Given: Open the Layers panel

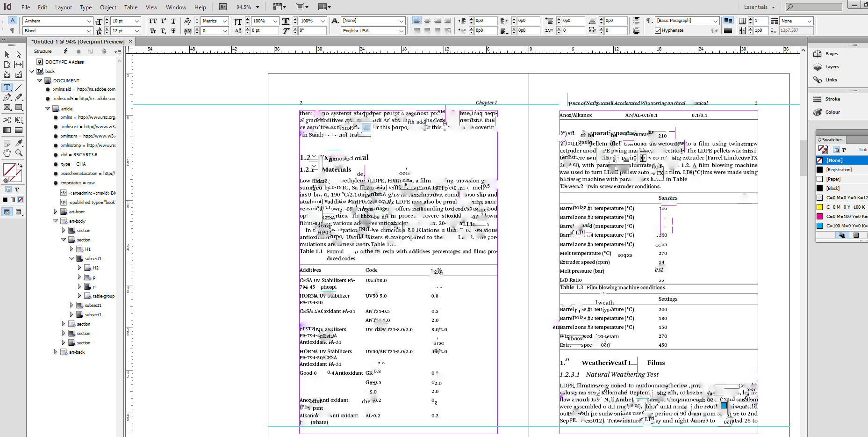Looking at the screenshot, I should 832,66.
